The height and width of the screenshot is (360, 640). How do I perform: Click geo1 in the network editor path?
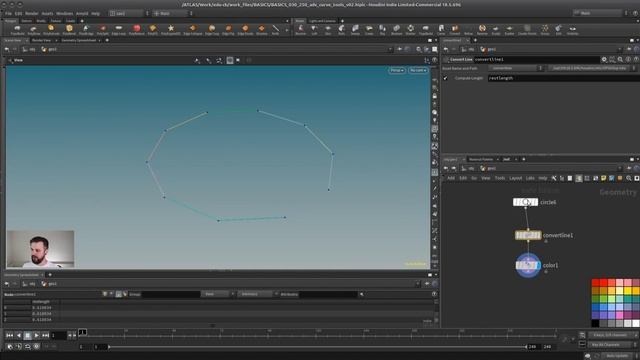pyautogui.click(x=489, y=168)
